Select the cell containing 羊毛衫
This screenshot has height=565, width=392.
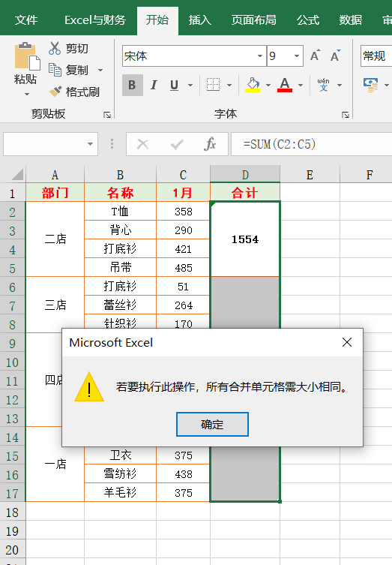pos(120,492)
